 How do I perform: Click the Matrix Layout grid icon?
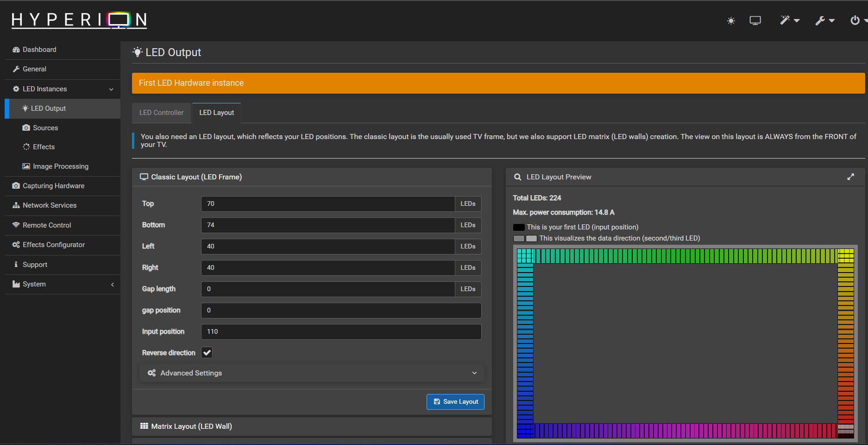click(144, 426)
